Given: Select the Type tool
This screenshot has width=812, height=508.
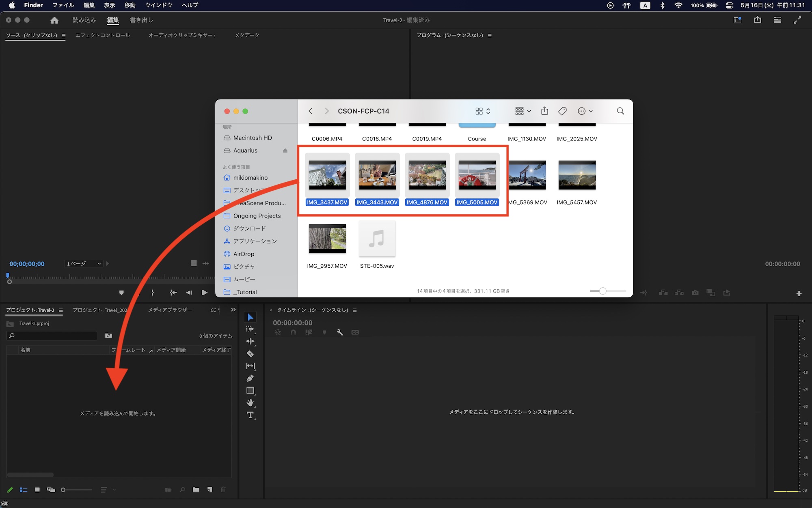Looking at the screenshot, I should [250, 415].
